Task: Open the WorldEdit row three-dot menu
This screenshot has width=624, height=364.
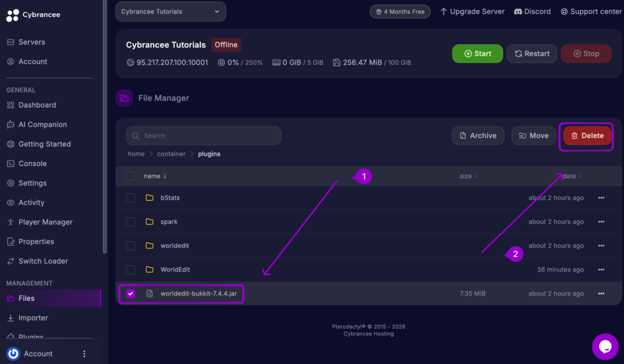Action: [x=601, y=270]
